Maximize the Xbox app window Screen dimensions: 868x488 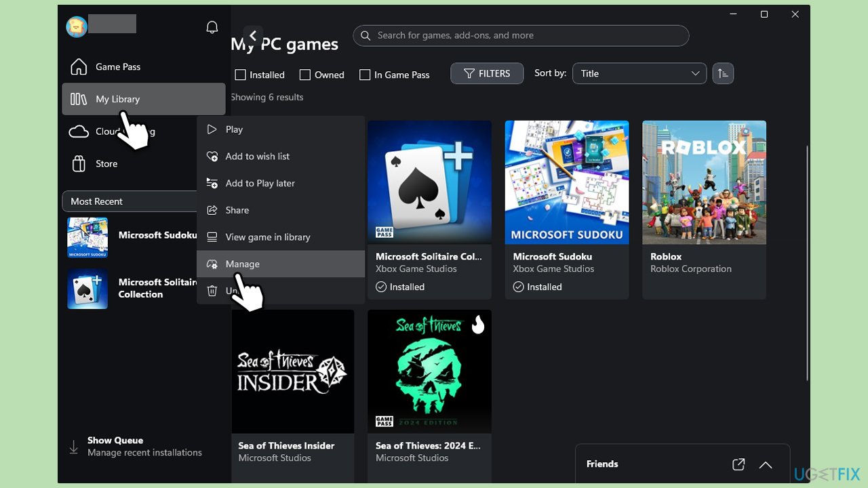pyautogui.click(x=764, y=14)
